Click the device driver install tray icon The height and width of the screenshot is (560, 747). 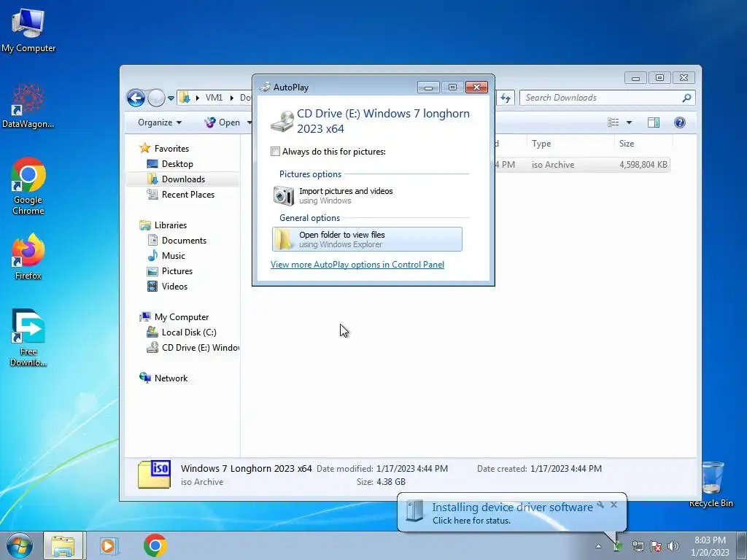[x=617, y=546]
